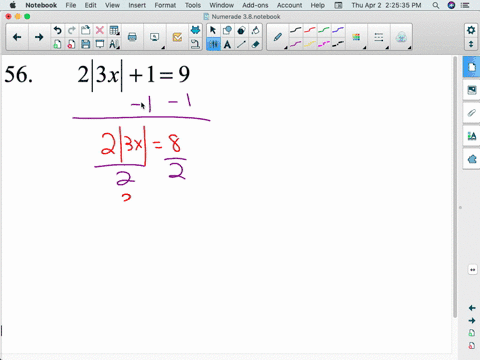Open the Add-ons puzzle piece side tab
480x360 pixels.
pyautogui.click(x=472, y=159)
